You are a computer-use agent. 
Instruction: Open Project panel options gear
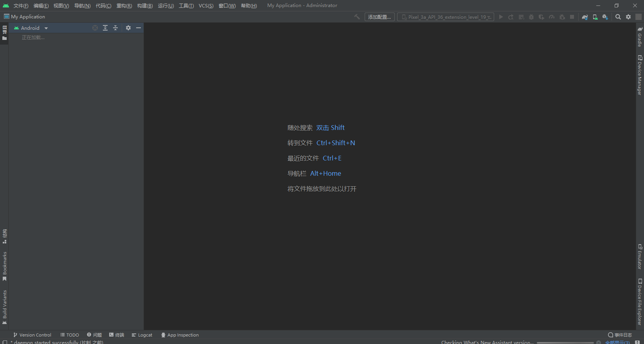128,28
